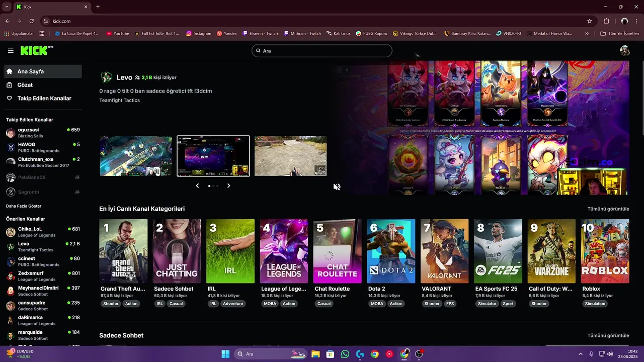Click Simulator tag under EA Sports FC 25
The image size is (644, 362).
(x=487, y=304)
